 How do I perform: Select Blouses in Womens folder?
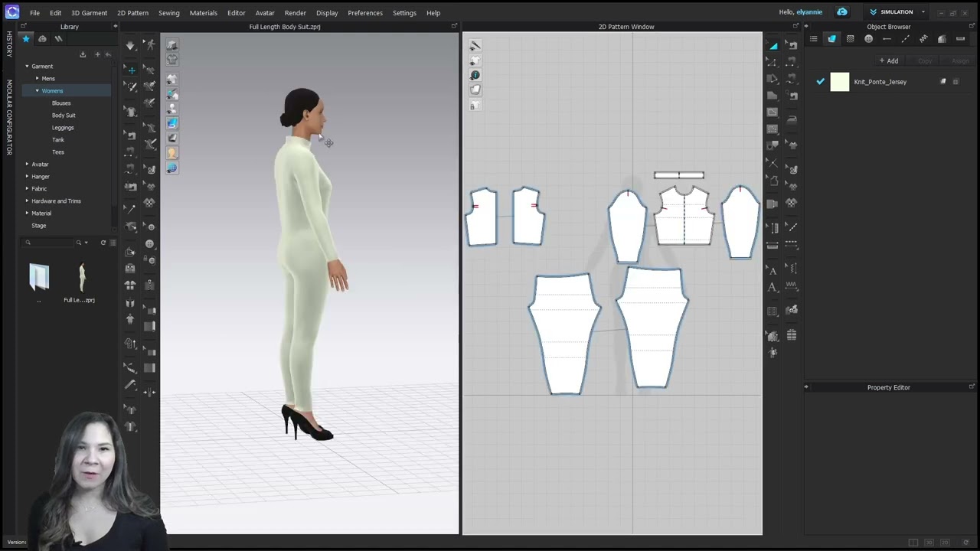[61, 103]
